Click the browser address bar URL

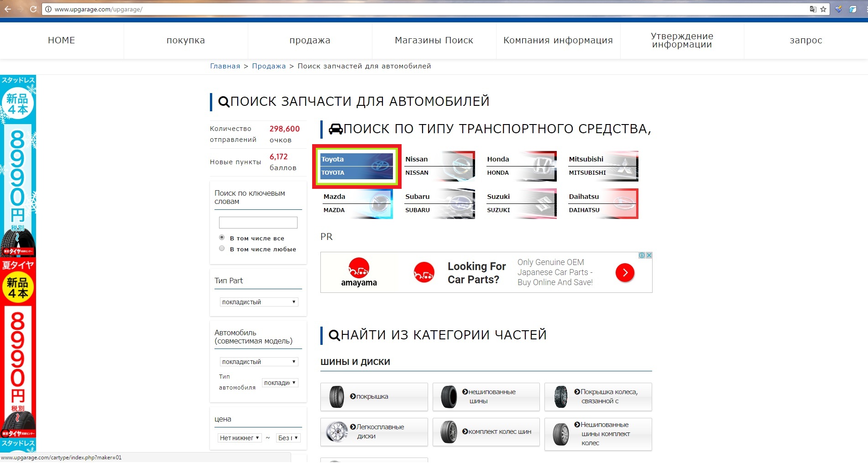99,9
